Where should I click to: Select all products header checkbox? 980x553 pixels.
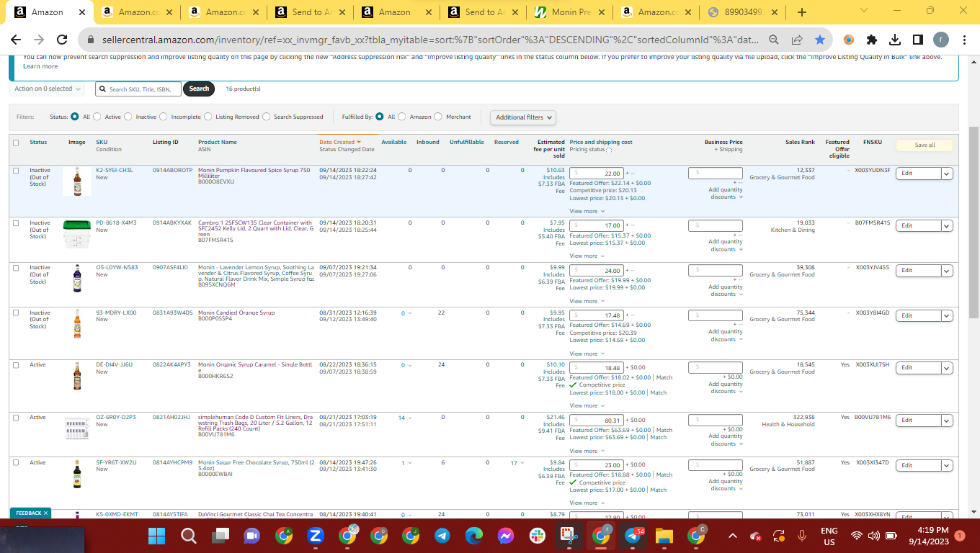(16, 143)
